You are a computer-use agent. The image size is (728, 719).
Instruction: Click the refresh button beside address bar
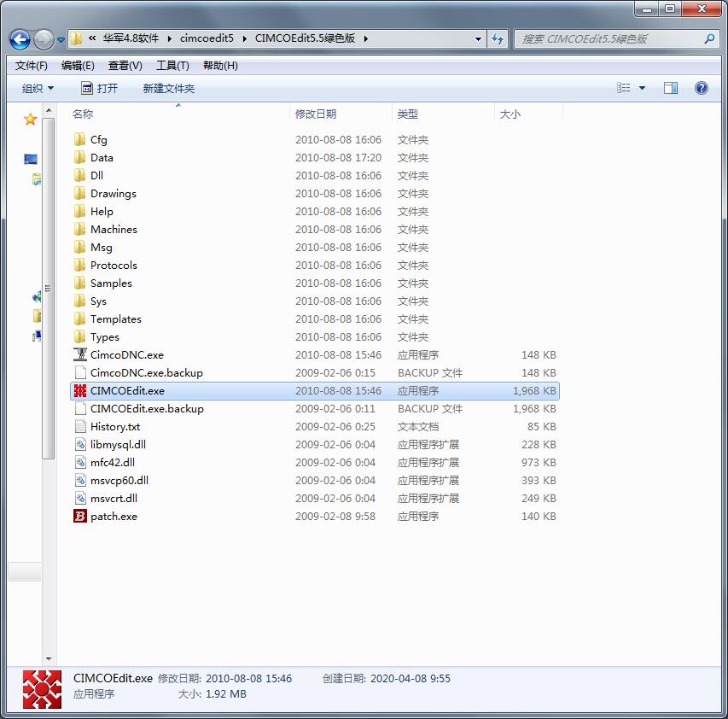click(498, 39)
